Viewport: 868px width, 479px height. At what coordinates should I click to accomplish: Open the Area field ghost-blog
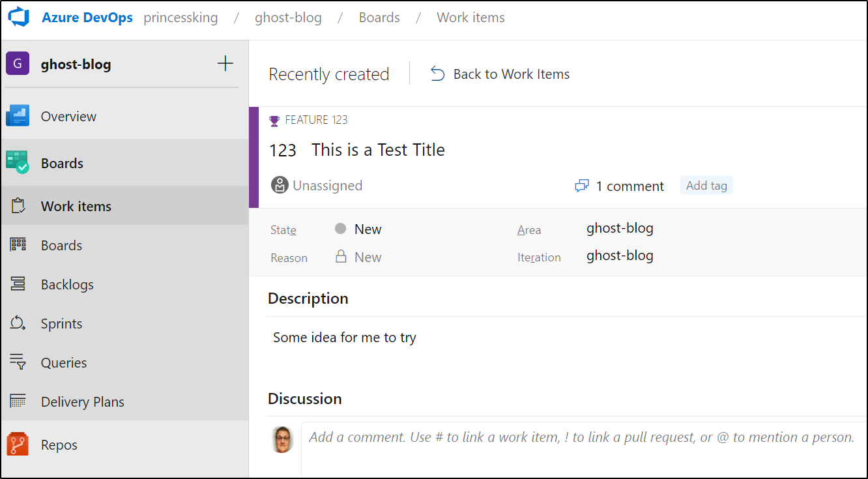click(x=620, y=228)
